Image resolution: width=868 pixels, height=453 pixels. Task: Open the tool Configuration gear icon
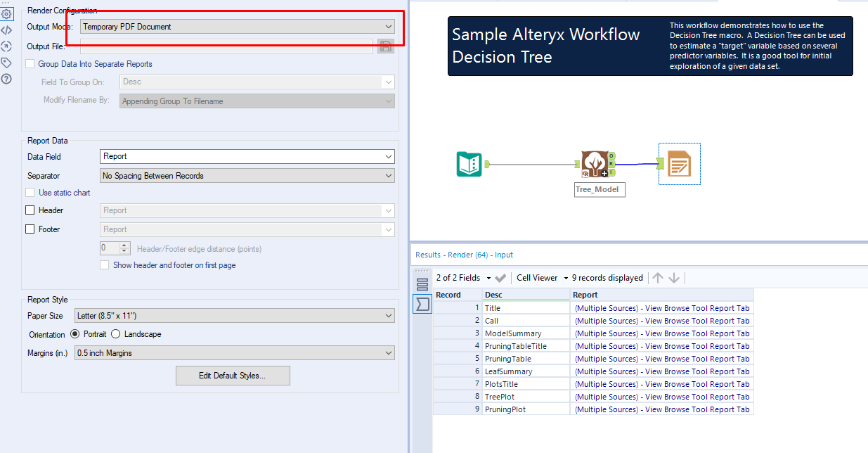tap(7, 13)
